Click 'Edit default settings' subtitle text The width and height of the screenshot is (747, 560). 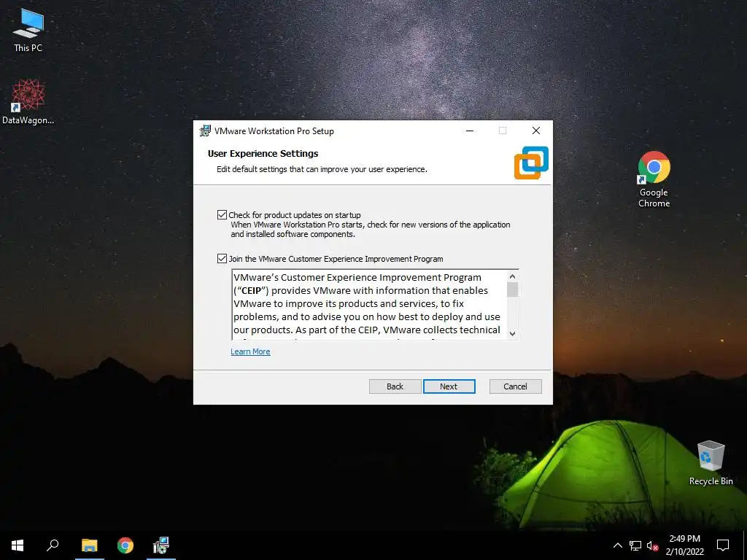322,169
